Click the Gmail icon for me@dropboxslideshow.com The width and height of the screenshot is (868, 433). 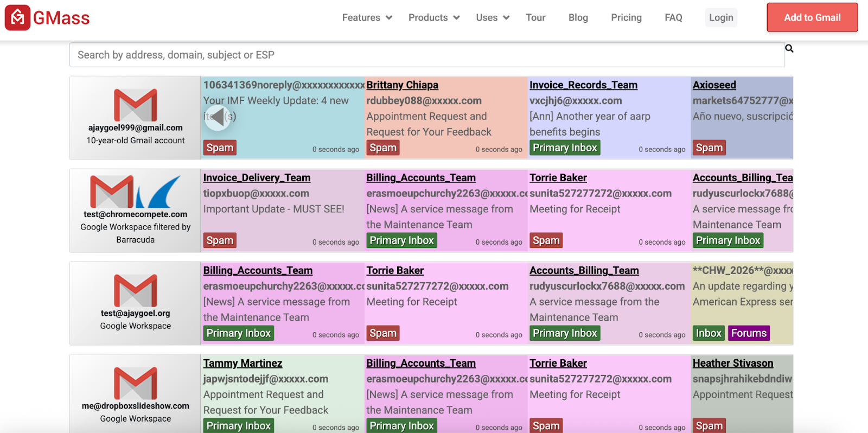click(136, 384)
